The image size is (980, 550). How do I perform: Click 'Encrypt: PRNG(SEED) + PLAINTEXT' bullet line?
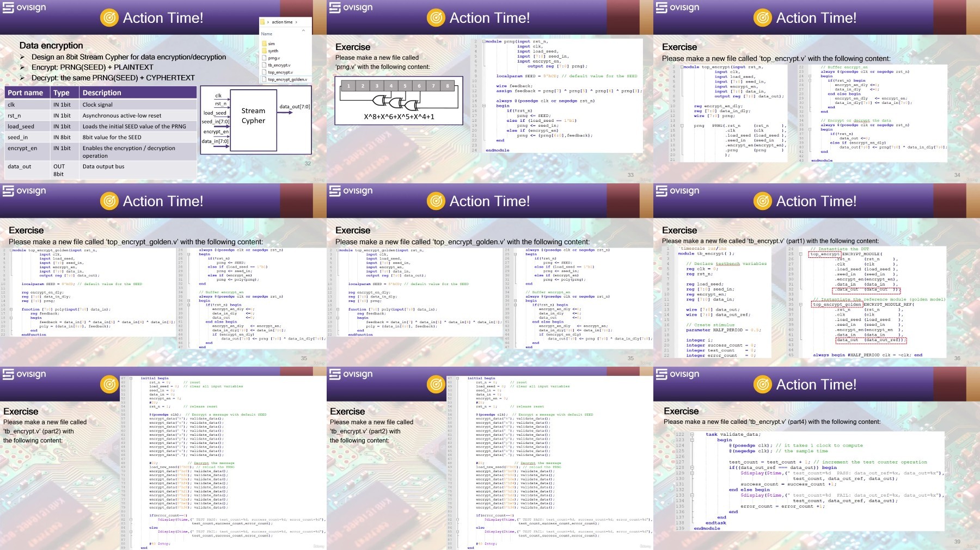click(x=93, y=67)
